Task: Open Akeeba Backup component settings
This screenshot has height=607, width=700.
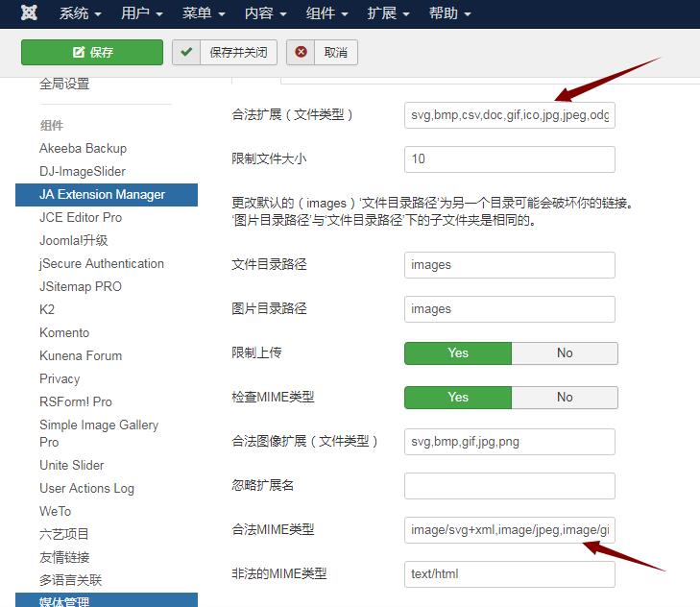Action: tap(83, 148)
